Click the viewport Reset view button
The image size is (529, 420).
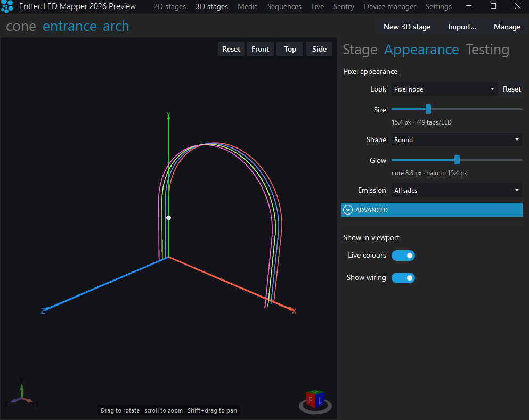point(231,49)
